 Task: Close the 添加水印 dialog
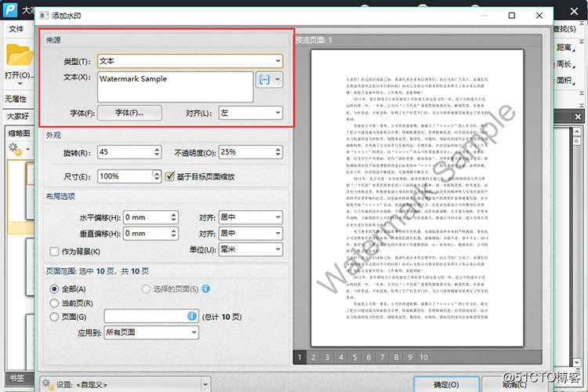pos(539,16)
